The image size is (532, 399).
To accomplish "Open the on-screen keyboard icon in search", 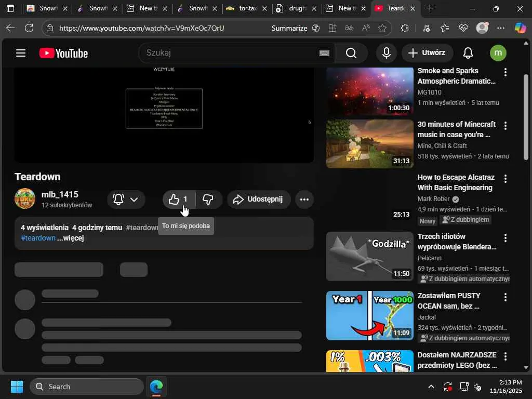I will click(x=324, y=53).
